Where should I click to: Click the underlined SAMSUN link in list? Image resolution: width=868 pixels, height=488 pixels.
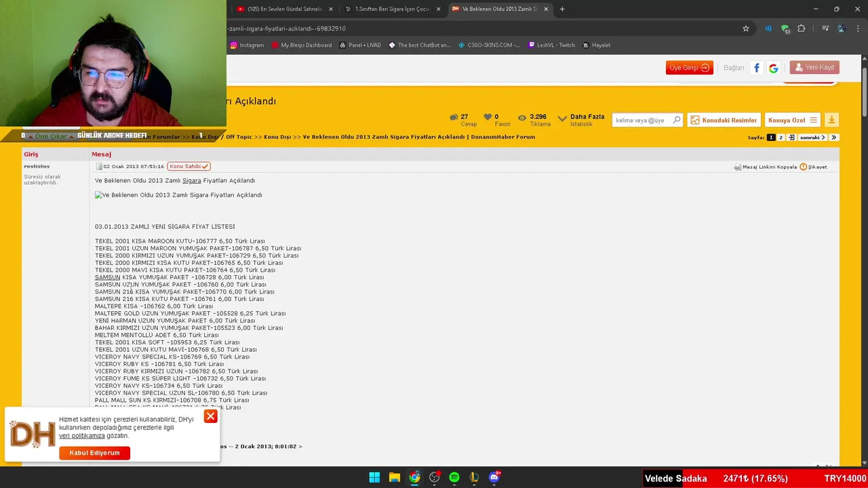click(x=107, y=277)
